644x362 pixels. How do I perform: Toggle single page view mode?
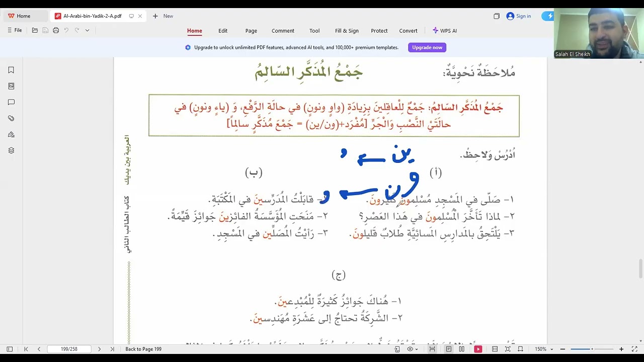pyautogui.click(x=448, y=349)
